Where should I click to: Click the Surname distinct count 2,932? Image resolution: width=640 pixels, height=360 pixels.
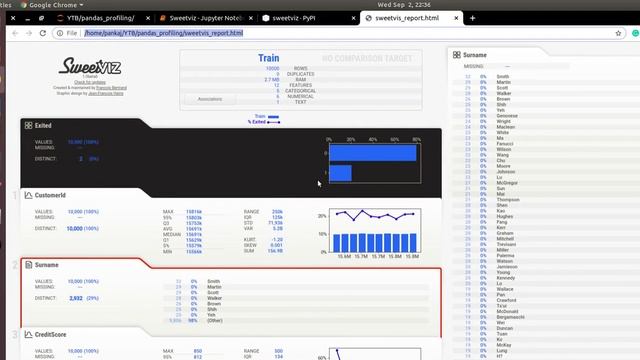pyautogui.click(x=76, y=298)
